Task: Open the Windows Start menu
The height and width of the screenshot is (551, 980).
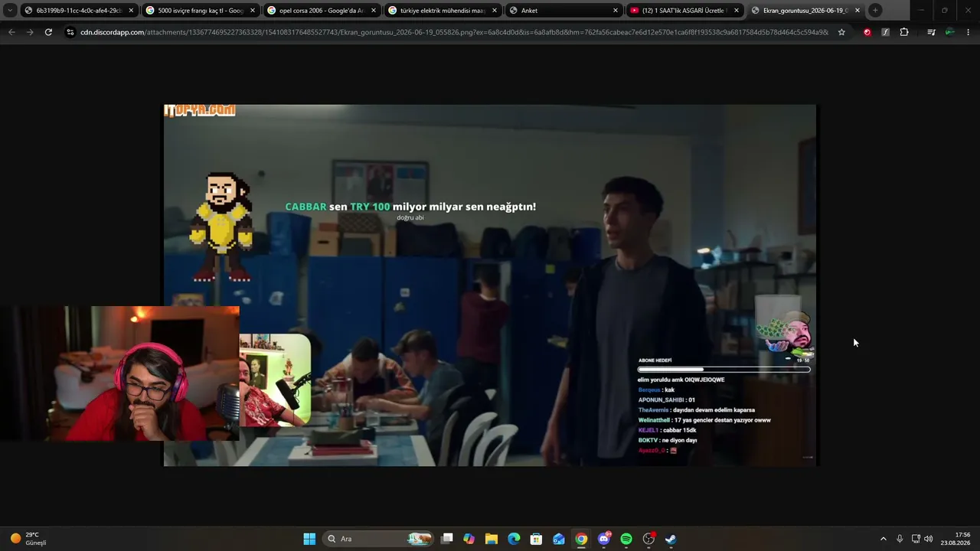Action: 309,539
